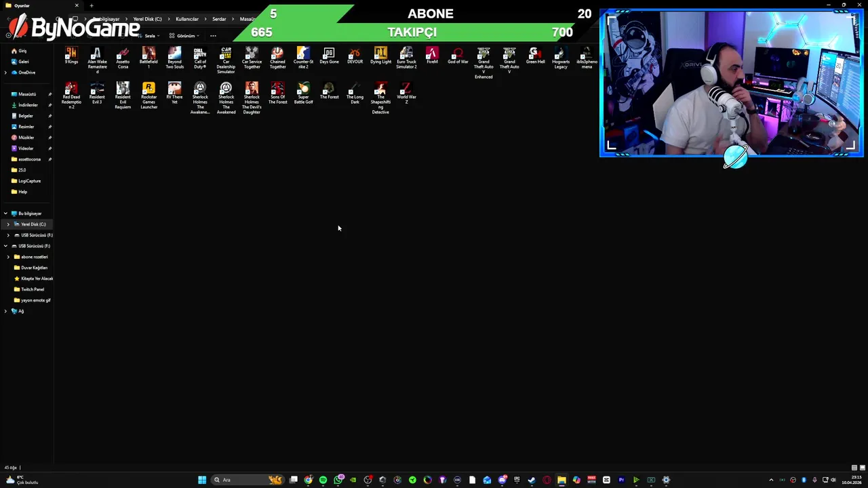The image size is (868, 488).
Task: Select the Counter-Strike 2 shortcut
Action: pyautogui.click(x=303, y=58)
